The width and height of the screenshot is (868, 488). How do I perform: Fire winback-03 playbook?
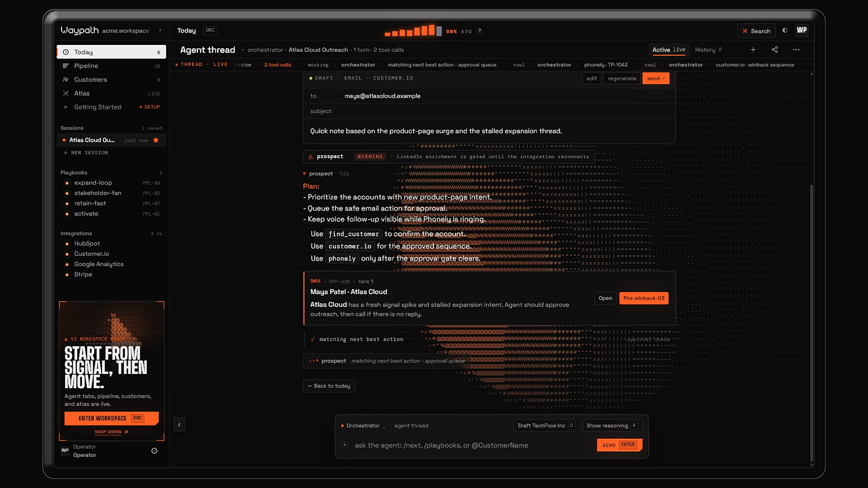pyautogui.click(x=644, y=298)
